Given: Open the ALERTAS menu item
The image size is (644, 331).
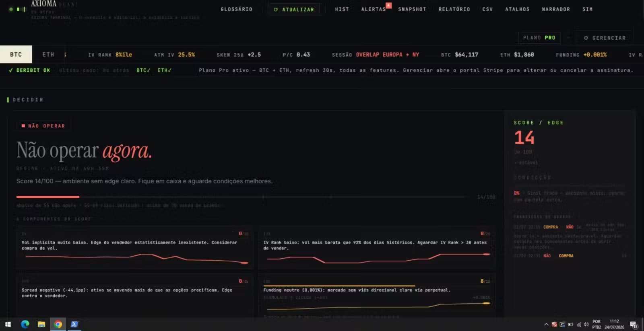Looking at the screenshot, I should (x=374, y=9).
